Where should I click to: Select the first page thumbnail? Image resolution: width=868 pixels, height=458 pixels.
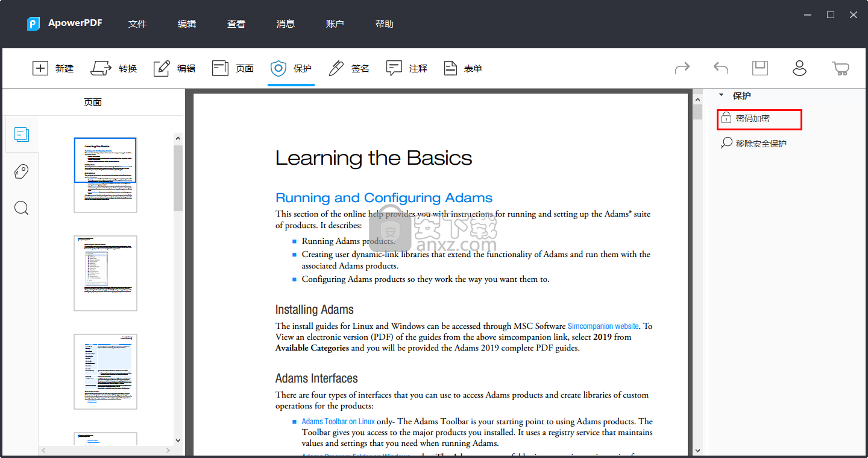[x=105, y=175]
